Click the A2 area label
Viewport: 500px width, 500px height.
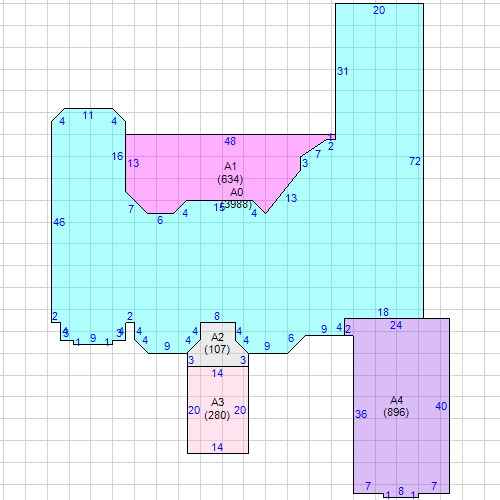pyautogui.click(x=217, y=337)
